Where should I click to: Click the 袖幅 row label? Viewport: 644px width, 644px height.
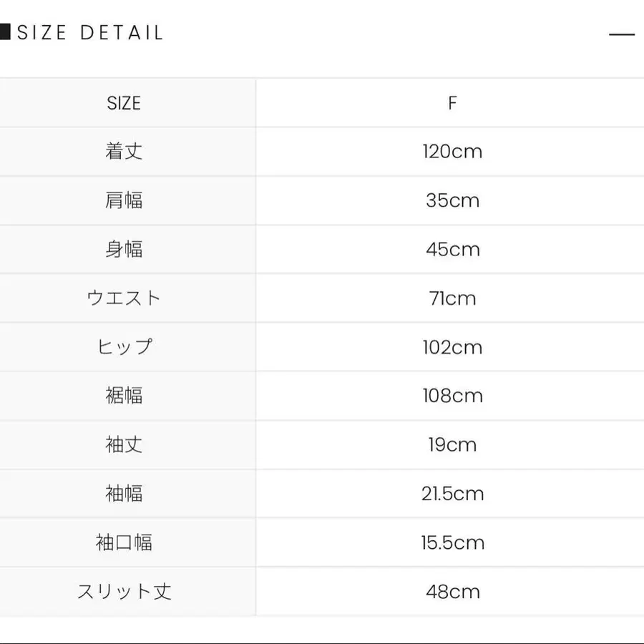pyautogui.click(x=124, y=494)
